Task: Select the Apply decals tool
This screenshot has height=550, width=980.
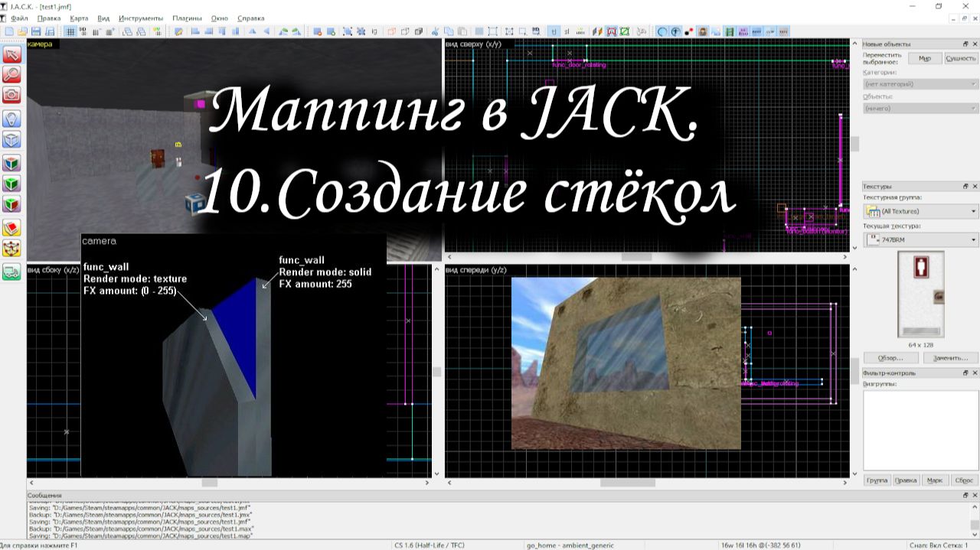Action: (11, 204)
